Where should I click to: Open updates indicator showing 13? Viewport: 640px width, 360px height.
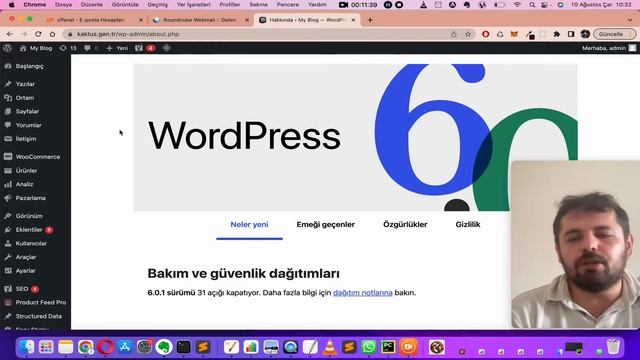tap(68, 48)
